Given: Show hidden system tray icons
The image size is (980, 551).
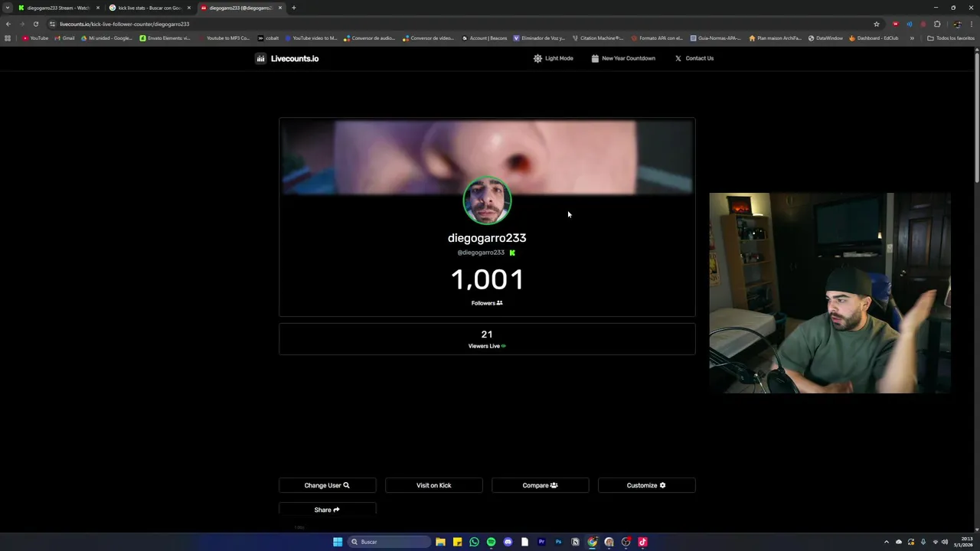Looking at the screenshot, I should [x=887, y=542].
